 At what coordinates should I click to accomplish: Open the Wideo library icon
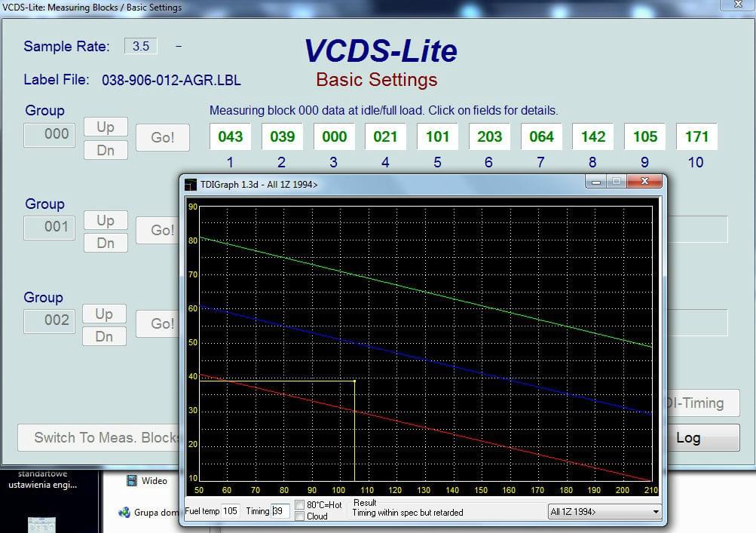coord(132,480)
